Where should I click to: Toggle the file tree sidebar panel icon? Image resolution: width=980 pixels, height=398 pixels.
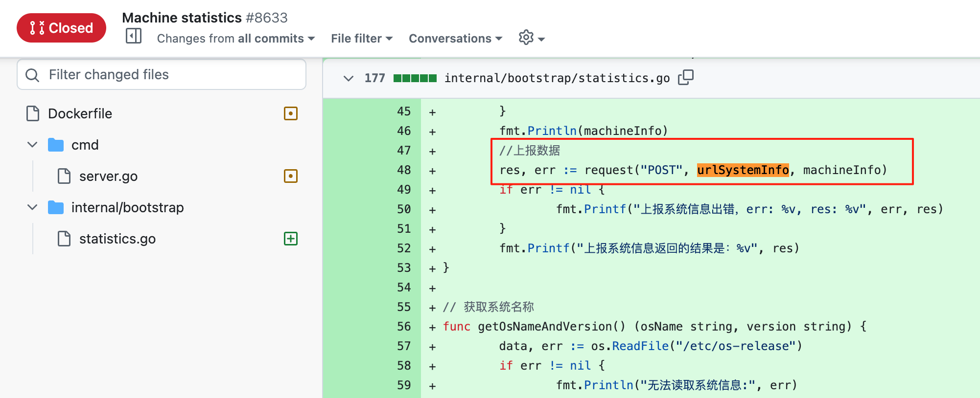pyautogui.click(x=134, y=36)
